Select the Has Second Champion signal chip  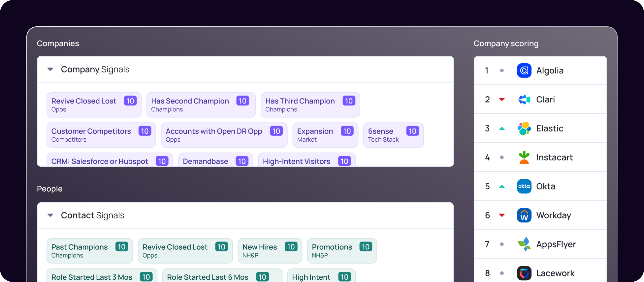[x=201, y=105]
